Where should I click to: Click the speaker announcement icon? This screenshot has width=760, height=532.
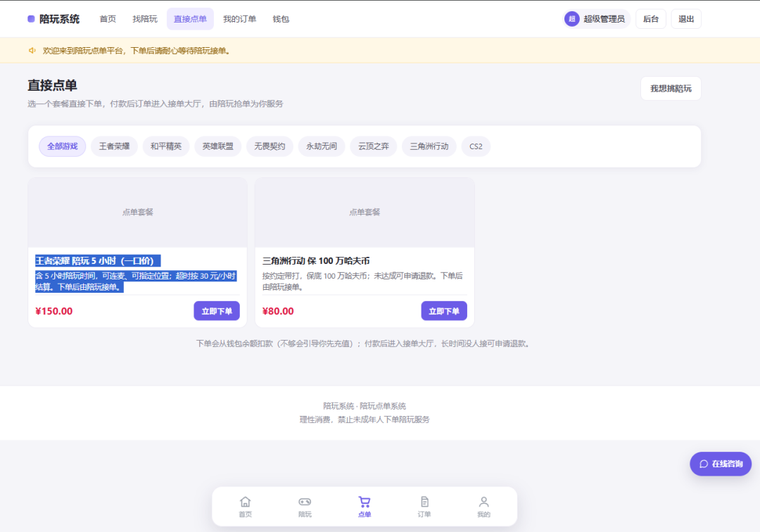[32, 51]
